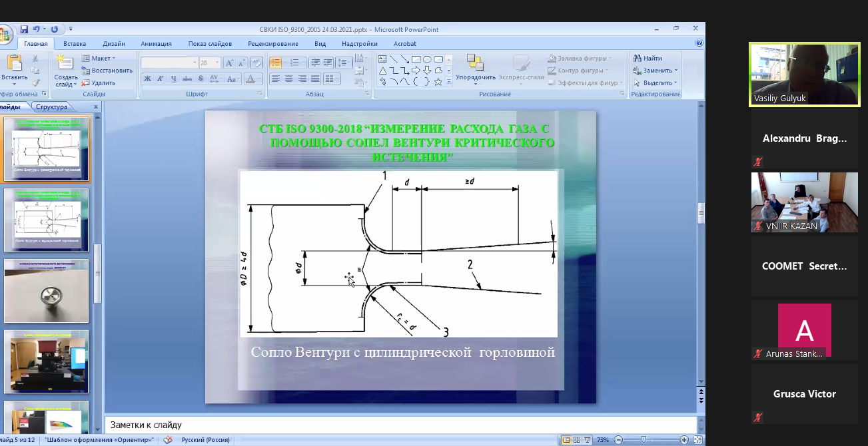The width and height of the screenshot is (868, 446).
Task: Select the metal nozzle photo slide thumbnail
Action: coord(46,291)
